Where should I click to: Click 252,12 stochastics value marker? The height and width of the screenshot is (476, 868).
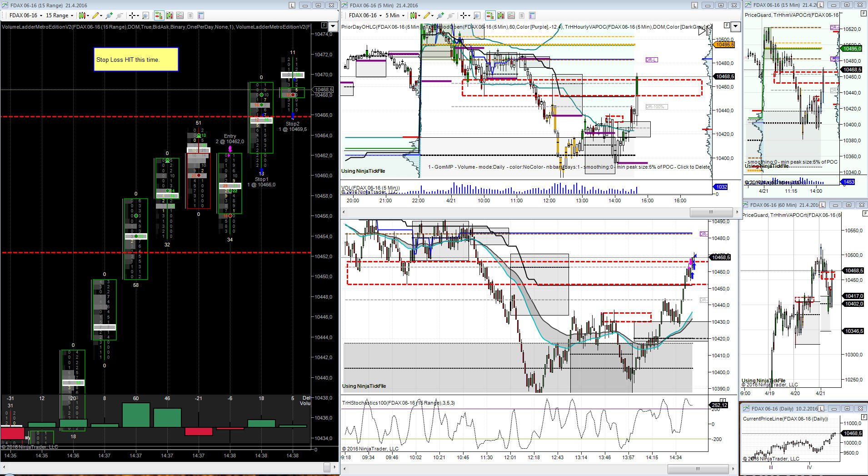(719, 405)
